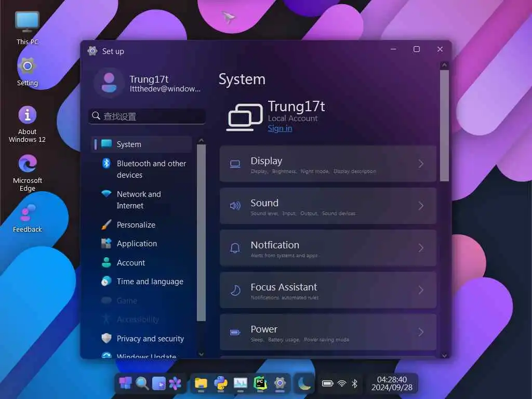Screen dimensions: 532x399
Task: Open the system monitor taskbar icon
Action: click(x=240, y=383)
